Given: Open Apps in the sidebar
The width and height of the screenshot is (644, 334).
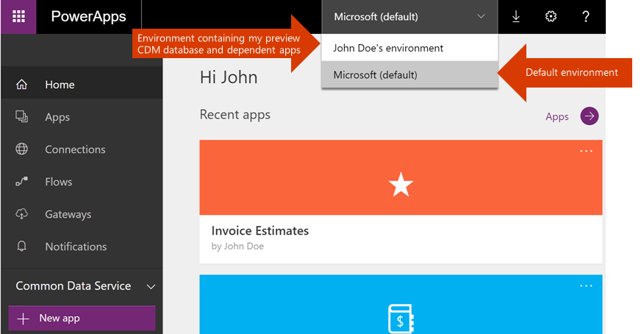Looking at the screenshot, I should (82, 117).
